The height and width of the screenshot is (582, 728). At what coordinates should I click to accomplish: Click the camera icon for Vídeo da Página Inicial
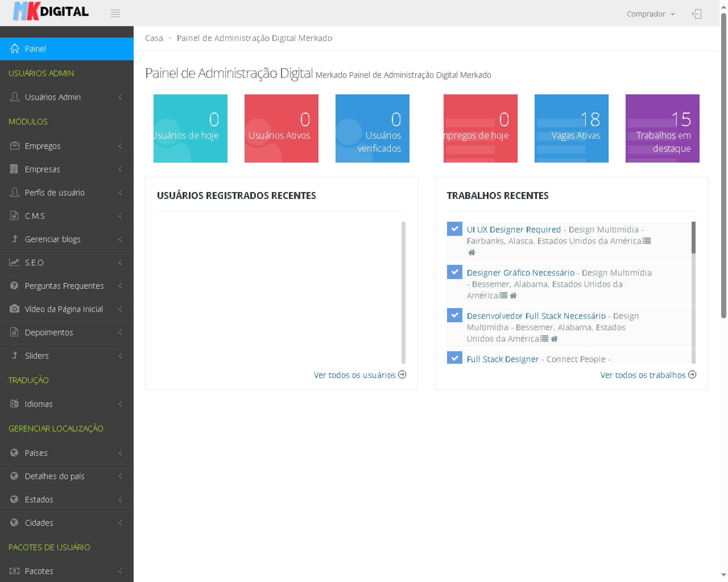(14, 309)
